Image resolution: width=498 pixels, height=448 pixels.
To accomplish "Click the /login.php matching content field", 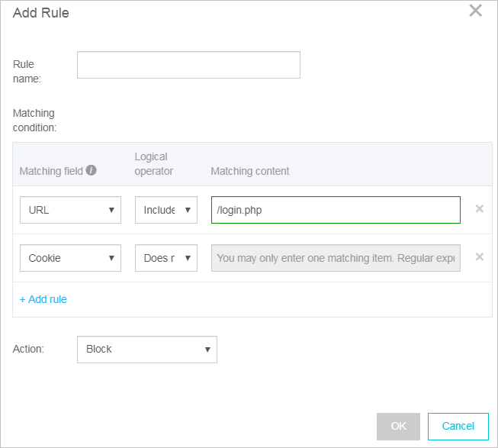I will pyautogui.click(x=336, y=210).
